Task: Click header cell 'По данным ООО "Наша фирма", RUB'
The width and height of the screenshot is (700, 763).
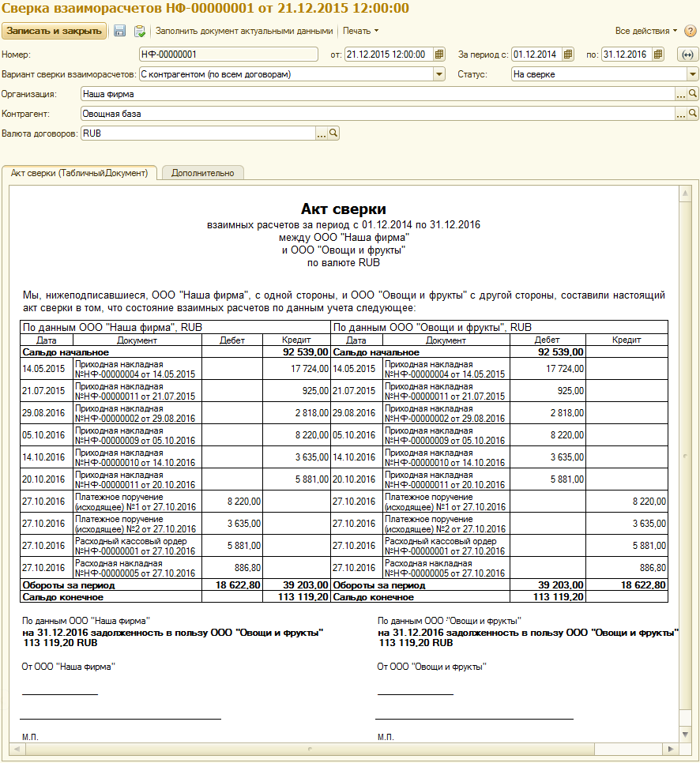Action: tap(175, 327)
